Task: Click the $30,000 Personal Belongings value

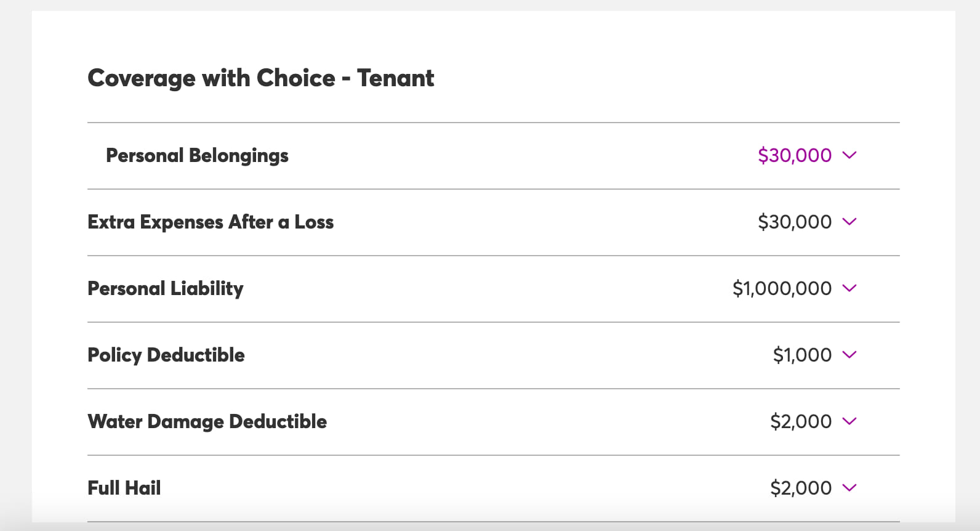Action: (794, 155)
